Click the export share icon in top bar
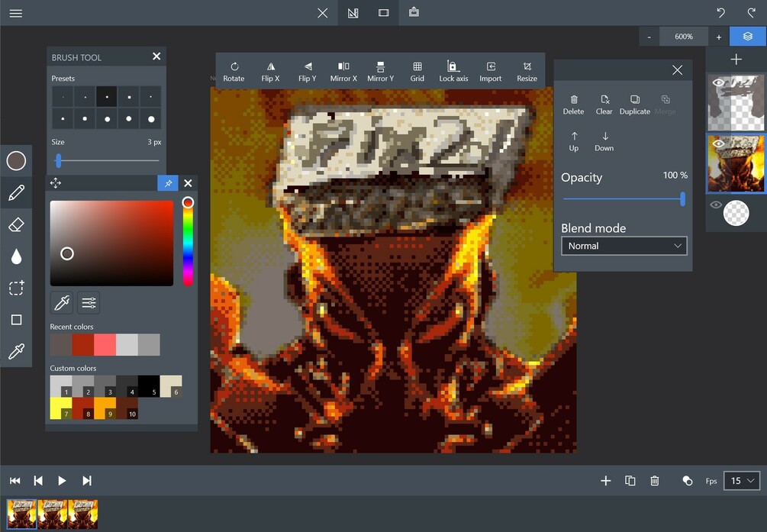This screenshot has height=532, width=767. pyautogui.click(x=414, y=12)
